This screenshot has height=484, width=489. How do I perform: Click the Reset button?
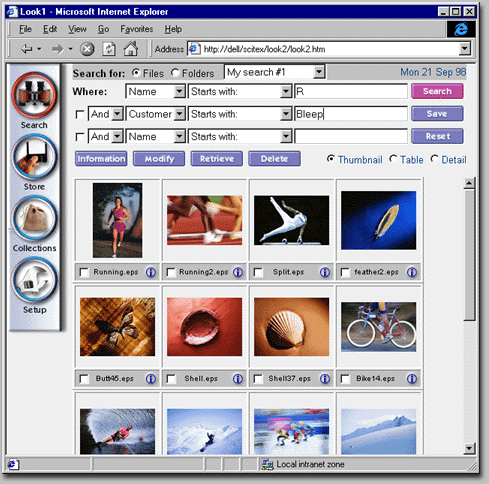pyautogui.click(x=437, y=136)
